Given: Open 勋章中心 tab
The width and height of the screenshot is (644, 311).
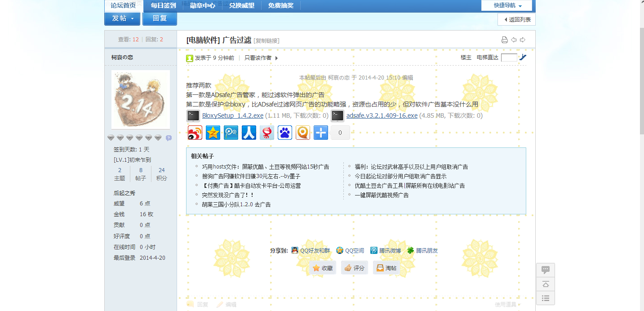Looking at the screenshot, I should (x=202, y=5).
